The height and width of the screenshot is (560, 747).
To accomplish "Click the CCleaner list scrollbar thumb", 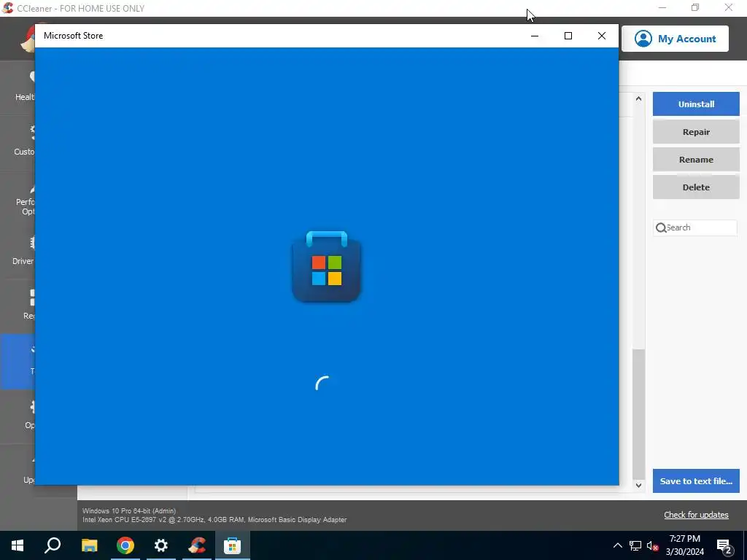I will 638,413.
